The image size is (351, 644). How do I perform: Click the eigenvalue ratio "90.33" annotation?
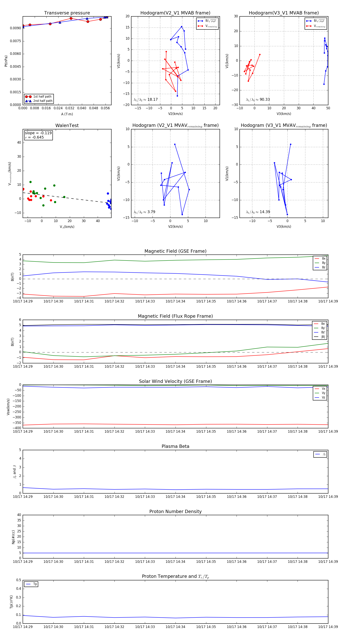click(258, 100)
